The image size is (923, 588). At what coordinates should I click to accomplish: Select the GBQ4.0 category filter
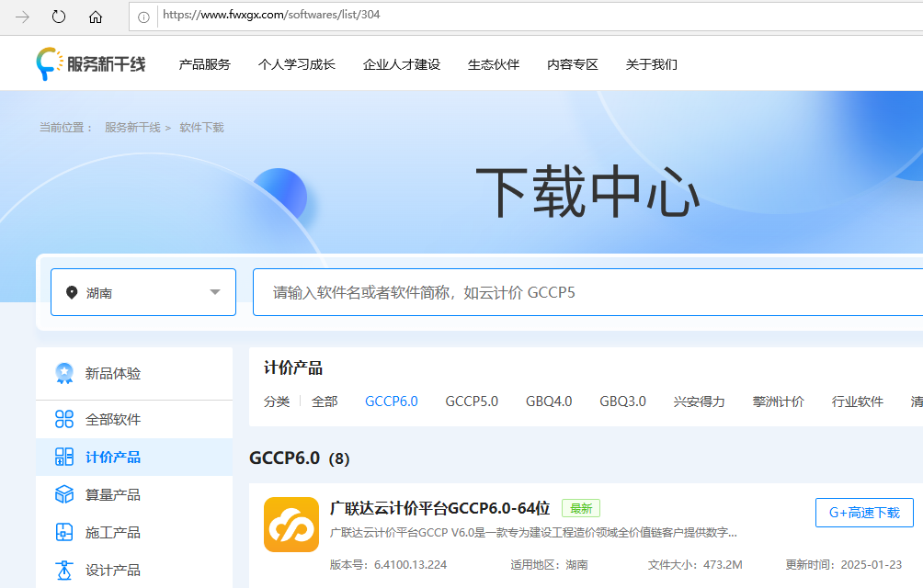coord(549,401)
